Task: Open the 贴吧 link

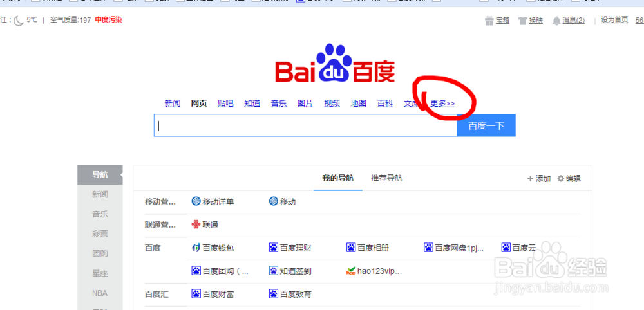Action: tap(225, 104)
